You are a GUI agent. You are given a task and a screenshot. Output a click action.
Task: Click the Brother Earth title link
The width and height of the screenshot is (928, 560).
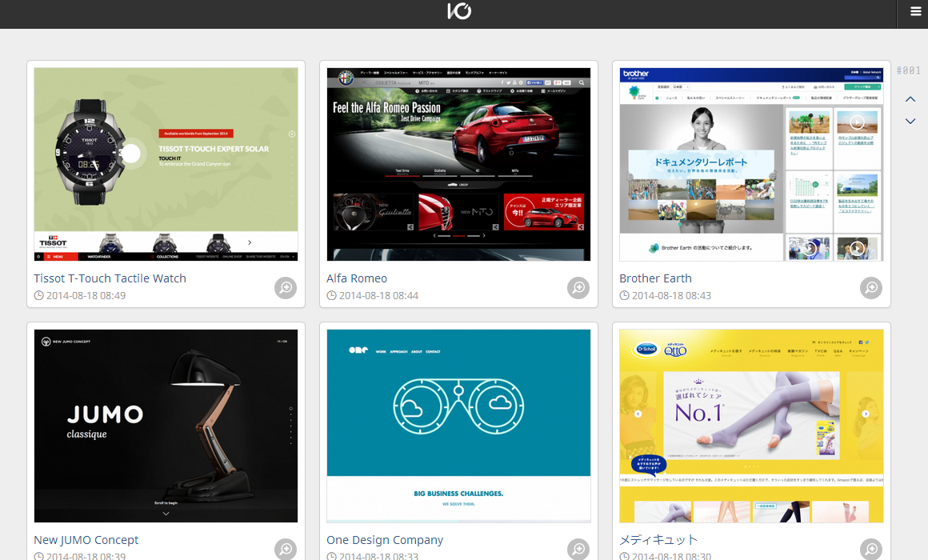pyautogui.click(x=655, y=278)
